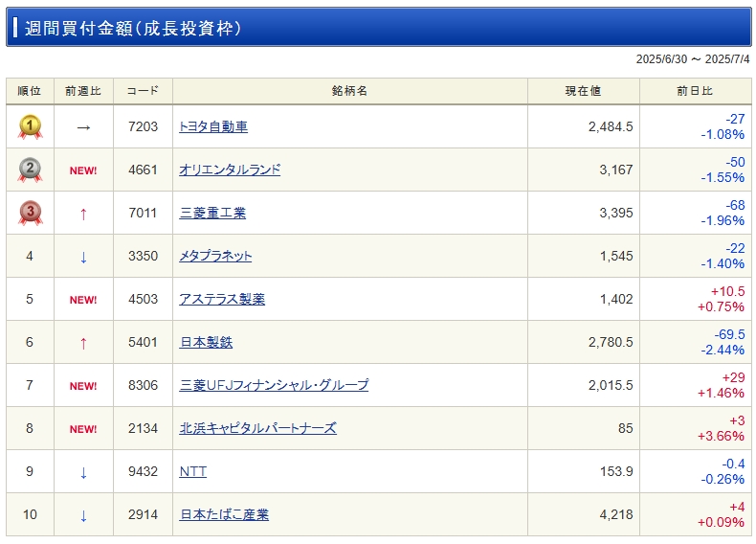Click the code 4661 cell
Screen dimensions: 756x544
(143, 170)
